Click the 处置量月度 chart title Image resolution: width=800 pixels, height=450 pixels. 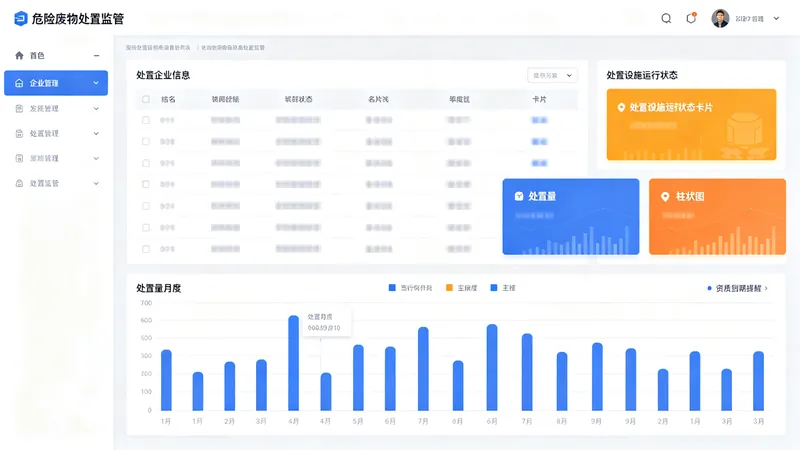(159, 288)
